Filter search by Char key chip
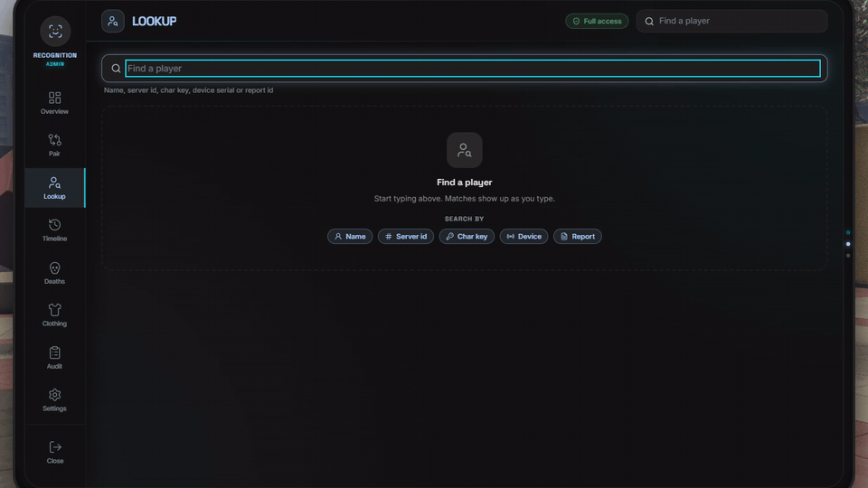 click(x=467, y=236)
